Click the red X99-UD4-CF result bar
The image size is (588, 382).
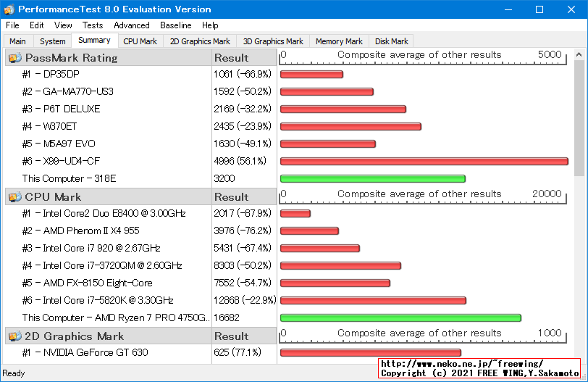424,161
